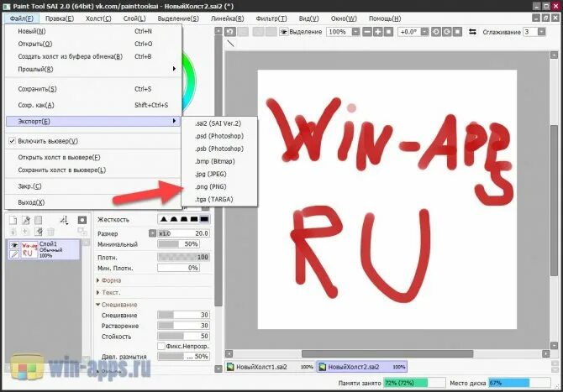Switch to the НовыйХолст2.sai2 tab
The height and width of the screenshot is (392, 563).
(x=362, y=367)
